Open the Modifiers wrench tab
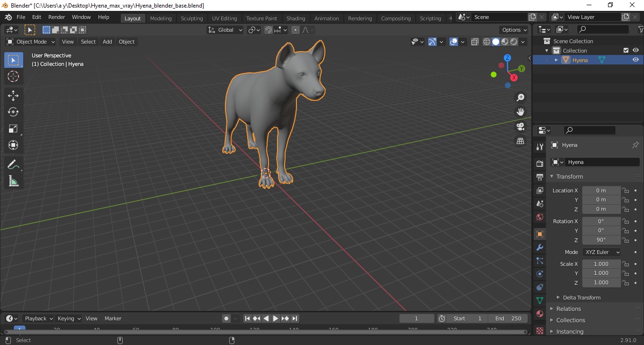This screenshot has height=345, width=644. coord(540,247)
